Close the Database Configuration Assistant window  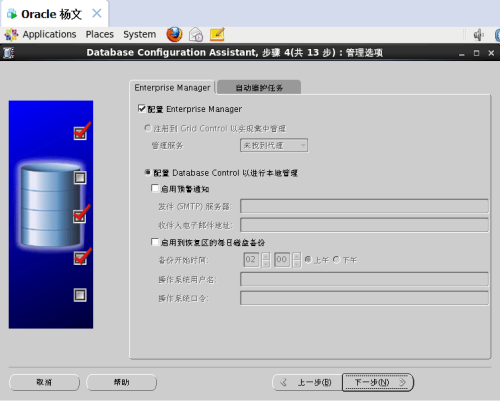click(x=491, y=53)
